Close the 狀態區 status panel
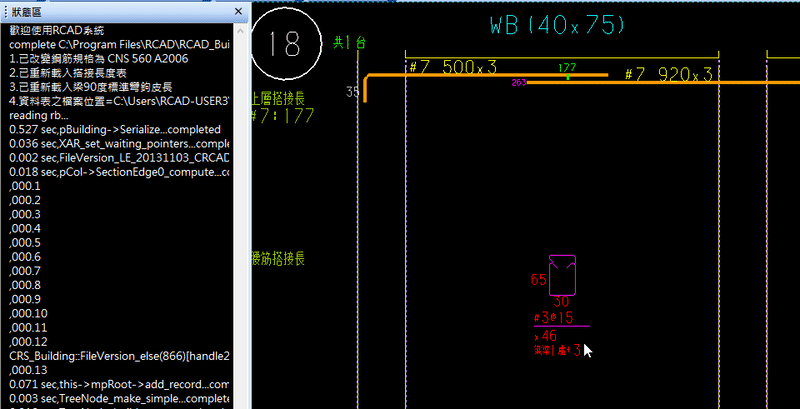The width and height of the screenshot is (800, 409). [x=238, y=11]
